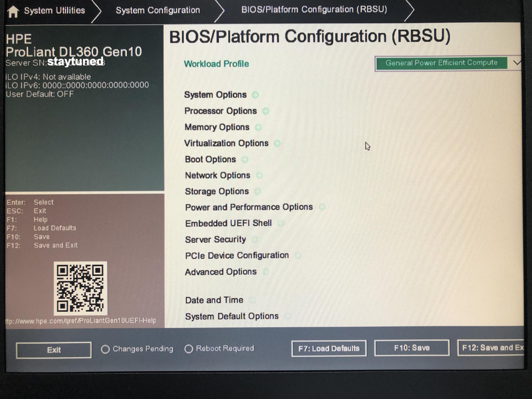Click the QR code help image

coord(80,288)
